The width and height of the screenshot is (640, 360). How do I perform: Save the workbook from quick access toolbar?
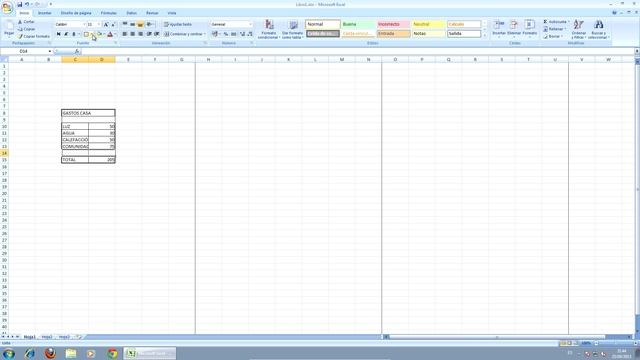click(x=20, y=4)
